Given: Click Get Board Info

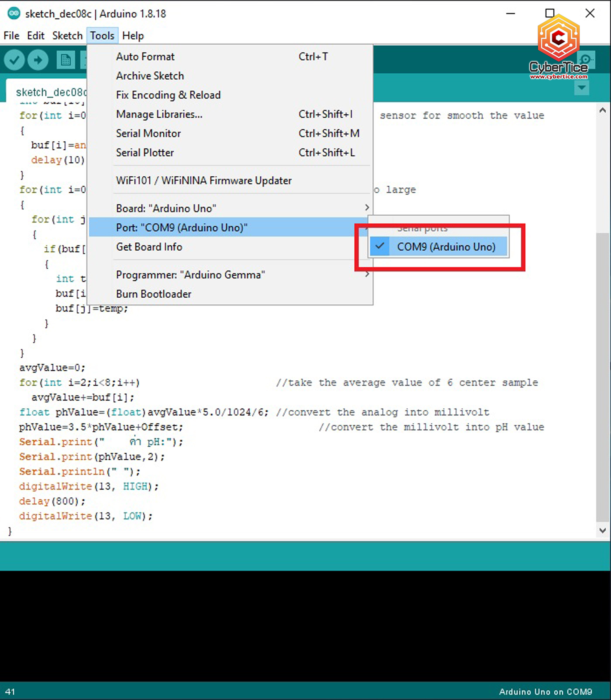Looking at the screenshot, I should pyautogui.click(x=149, y=247).
